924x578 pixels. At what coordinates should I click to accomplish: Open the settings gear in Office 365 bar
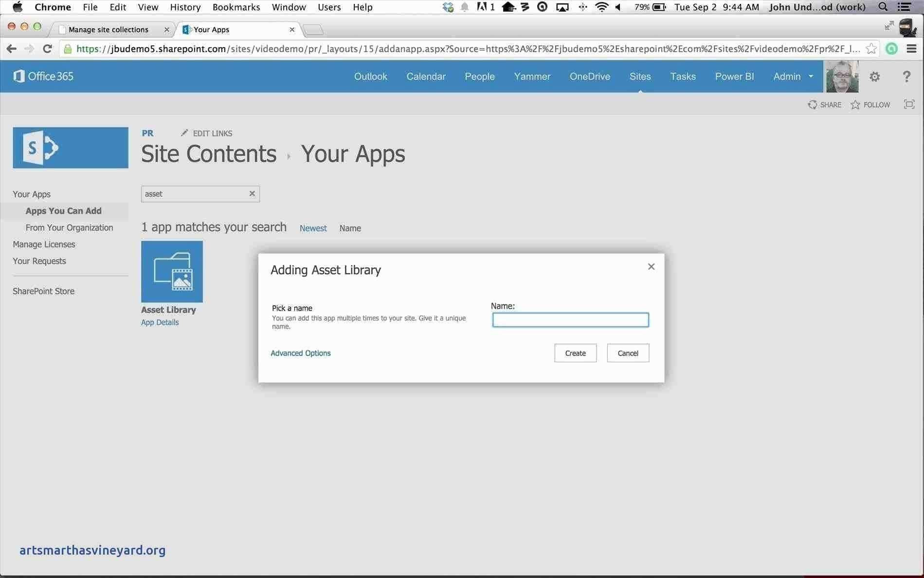click(874, 76)
